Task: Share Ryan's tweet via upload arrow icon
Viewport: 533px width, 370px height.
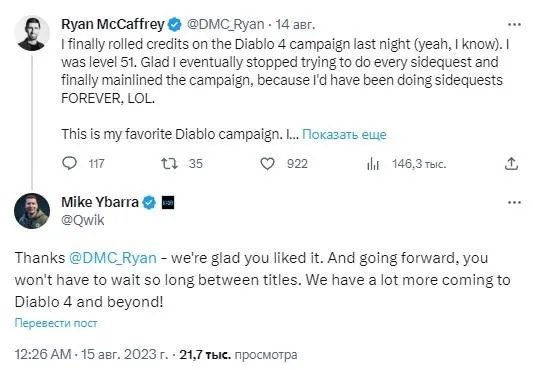Action: tap(511, 164)
